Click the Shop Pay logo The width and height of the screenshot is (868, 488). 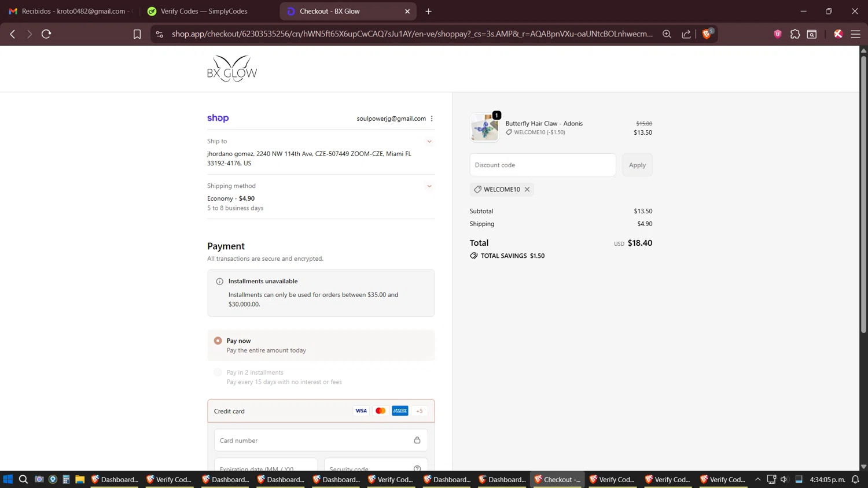coord(218,118)
